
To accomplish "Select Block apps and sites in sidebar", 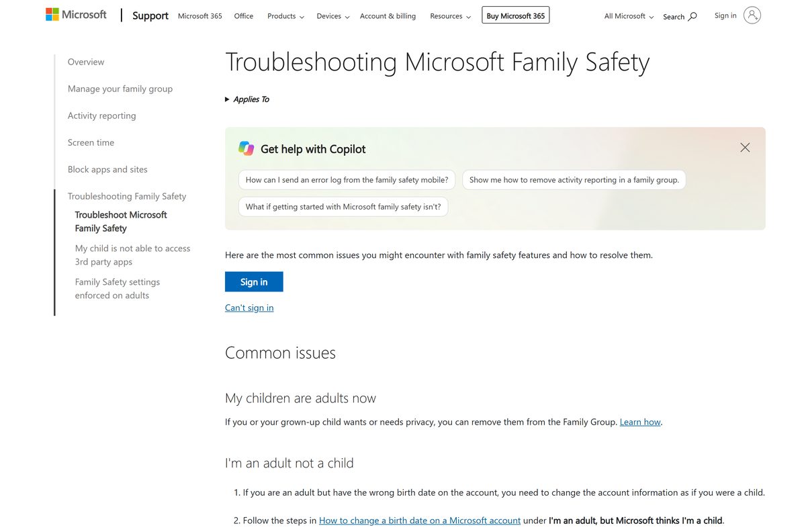I will tap(107, 169).
